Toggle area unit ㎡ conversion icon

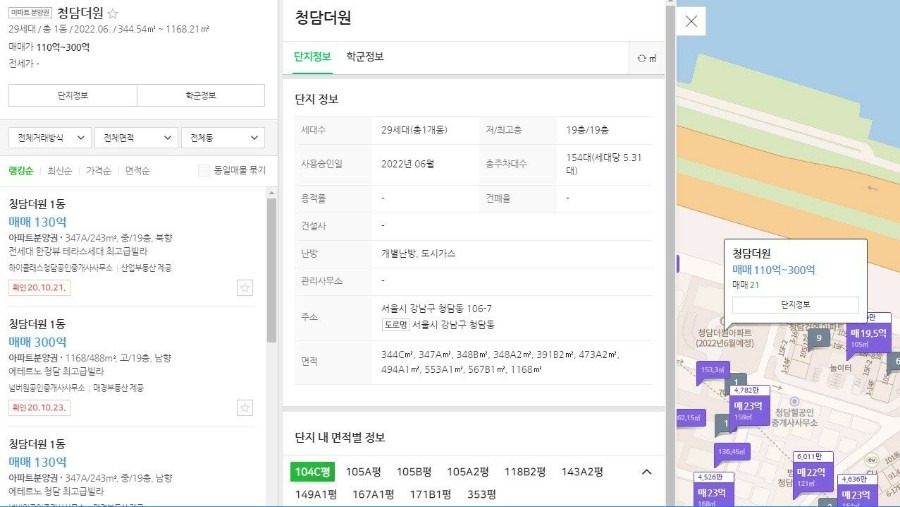(x=647, y=58)
